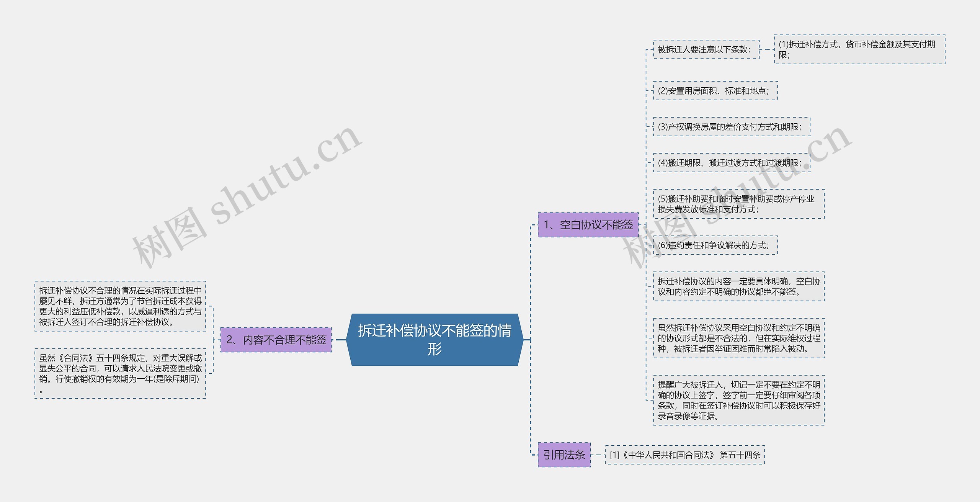Select the node [1]《中华人民共和国合同法》第五十四条
980x502 pixels.
pos(685,455)
